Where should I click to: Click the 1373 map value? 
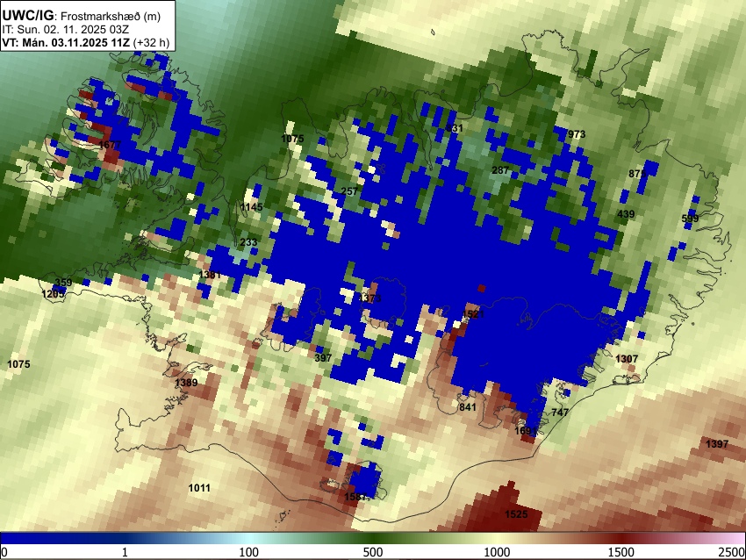(369, 298)
